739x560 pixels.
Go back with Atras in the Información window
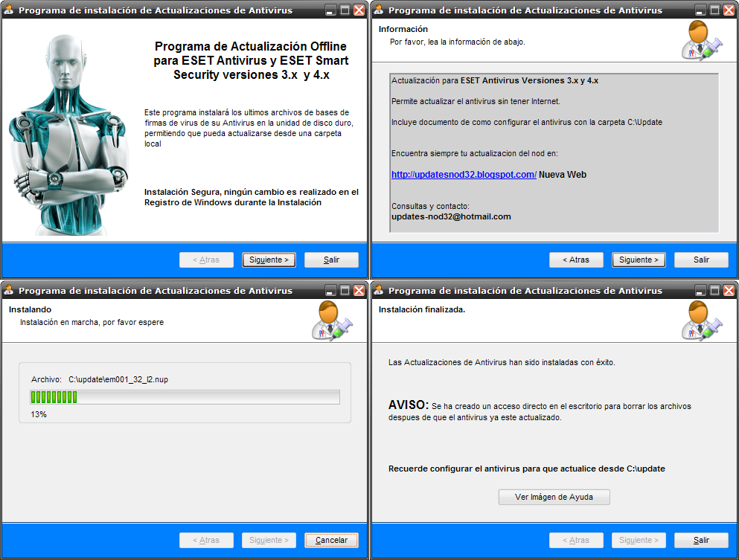coord(576,260)
